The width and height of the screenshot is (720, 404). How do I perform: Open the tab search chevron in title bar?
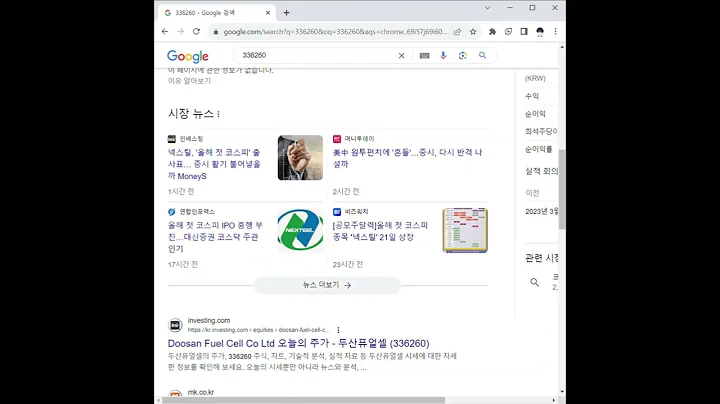488,8
